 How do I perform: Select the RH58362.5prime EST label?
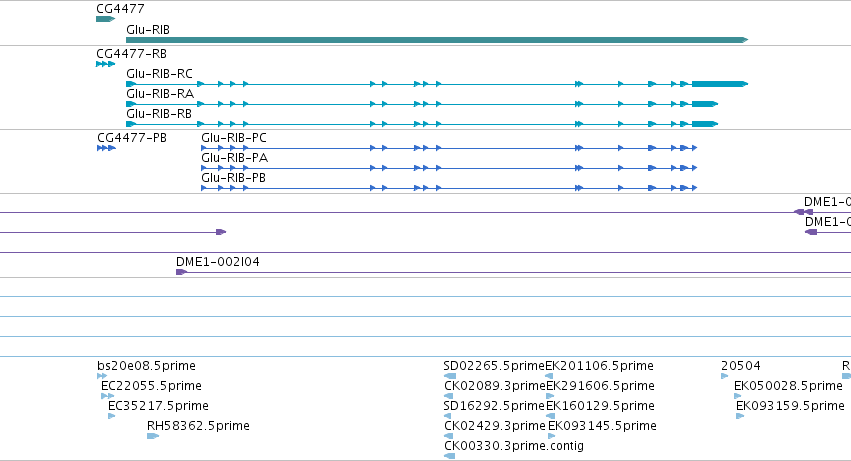[198, 426]
